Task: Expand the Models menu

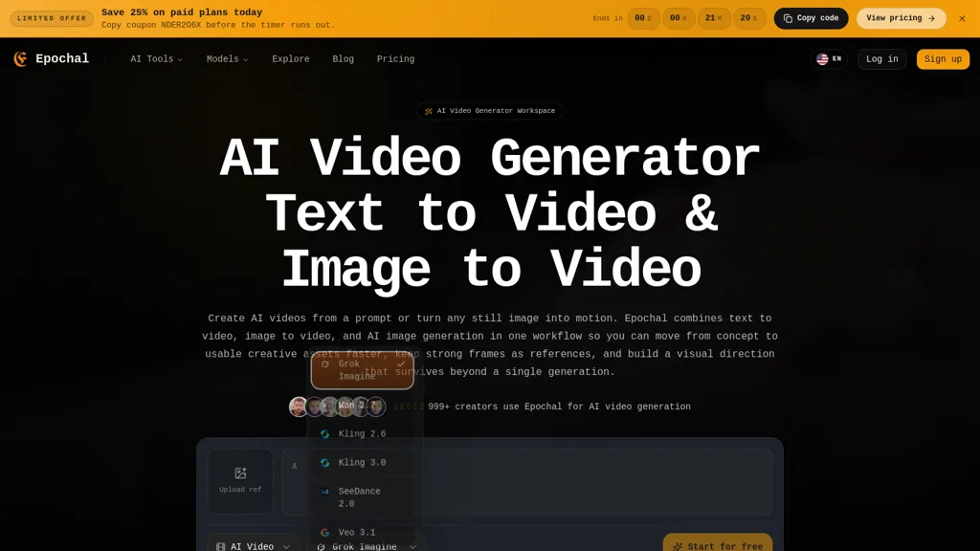Action: coord(227,58)
